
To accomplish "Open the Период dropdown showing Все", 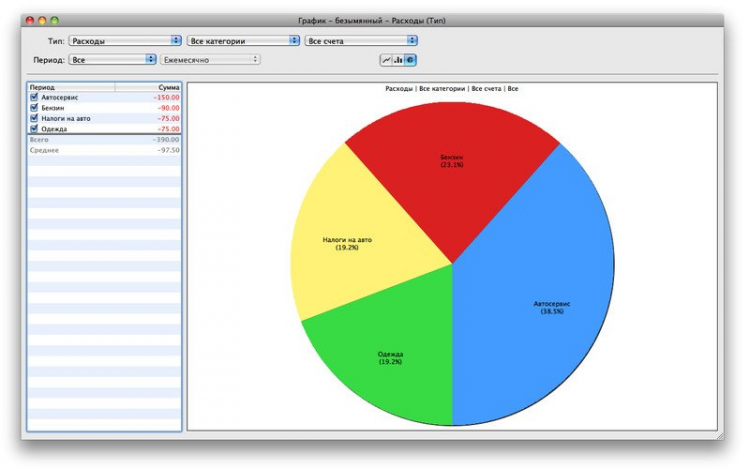I will tap(112, 60).
